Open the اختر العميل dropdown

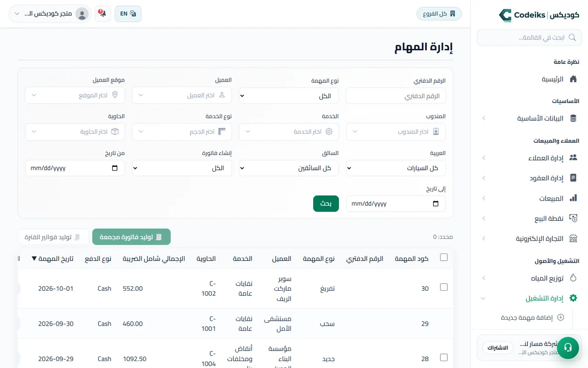pos(182,95)
